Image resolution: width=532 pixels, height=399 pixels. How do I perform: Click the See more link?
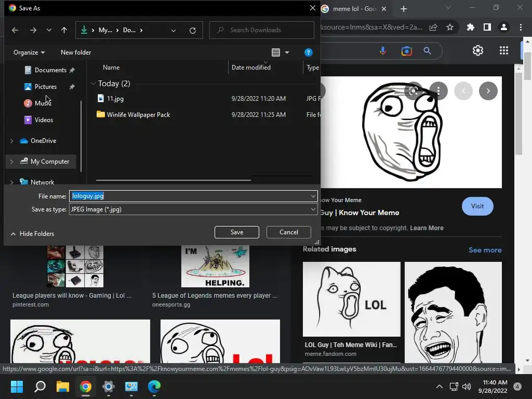coord(485,250)
